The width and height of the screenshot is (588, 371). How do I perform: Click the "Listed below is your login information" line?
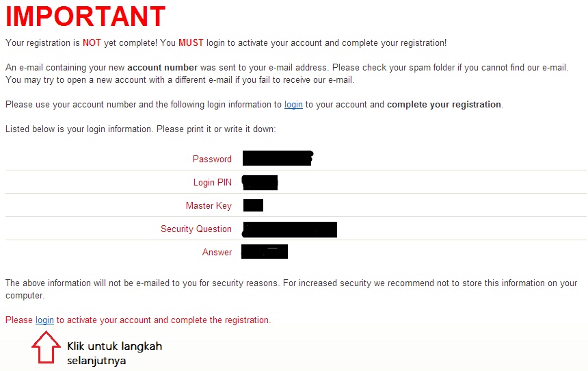(140, 129)
